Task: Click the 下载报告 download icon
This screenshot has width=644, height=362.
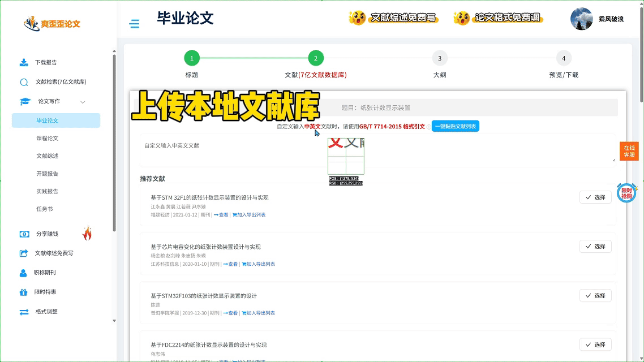Action: (24, 62)
